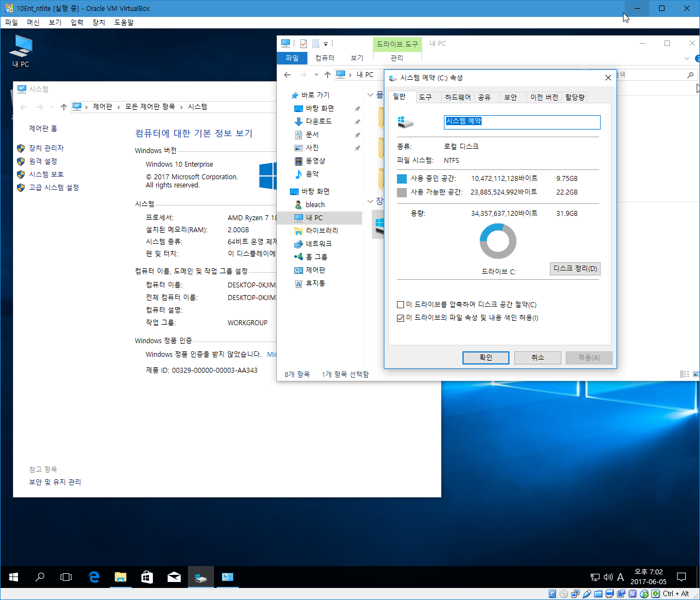Click the volume speaker tray icon
Screen dimensions: 700x600
(608, 577)
